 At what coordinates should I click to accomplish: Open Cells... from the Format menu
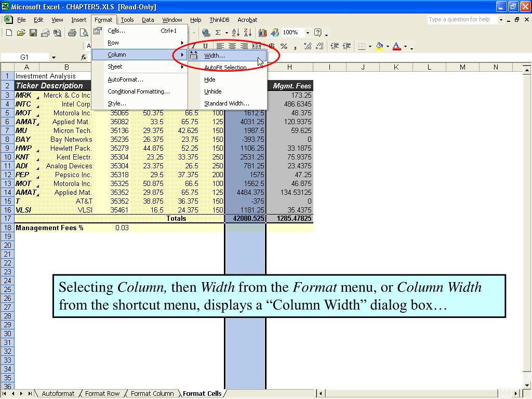140,31
